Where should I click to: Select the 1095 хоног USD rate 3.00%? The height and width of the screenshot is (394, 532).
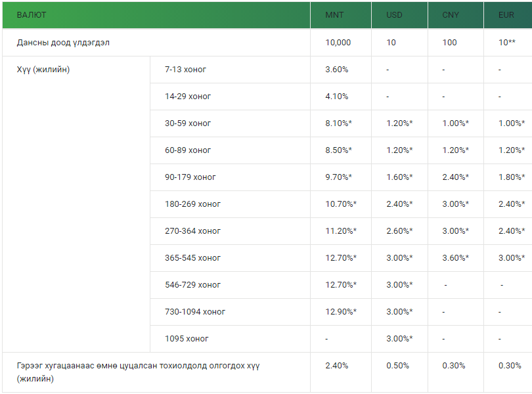pos(399,339)
